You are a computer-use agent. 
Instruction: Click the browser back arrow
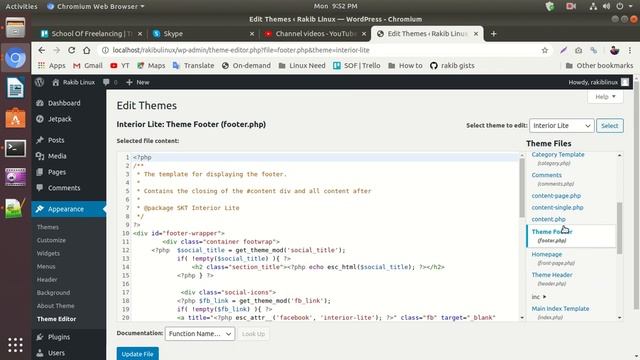(x=42, y=50)
